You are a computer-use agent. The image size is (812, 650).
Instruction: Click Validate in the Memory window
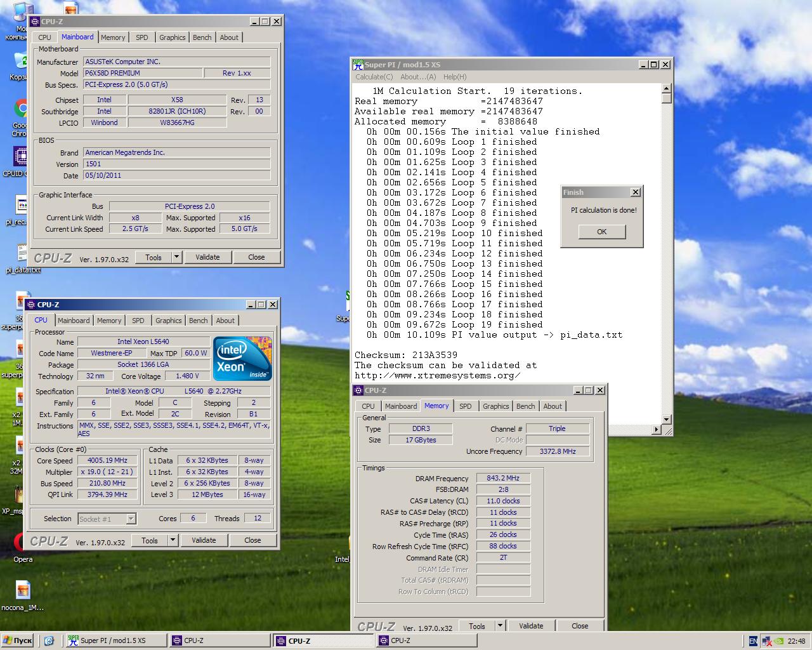coord(531,626)
